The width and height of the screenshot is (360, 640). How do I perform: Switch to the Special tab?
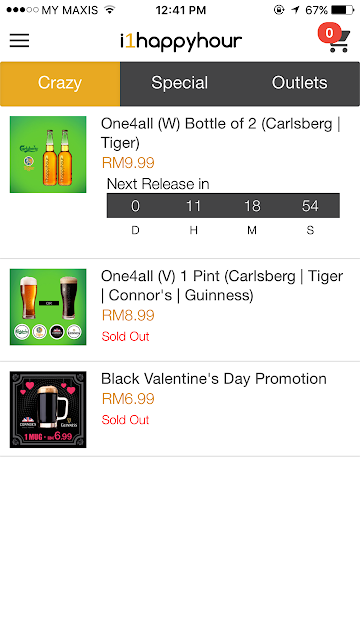pos(180,83)
